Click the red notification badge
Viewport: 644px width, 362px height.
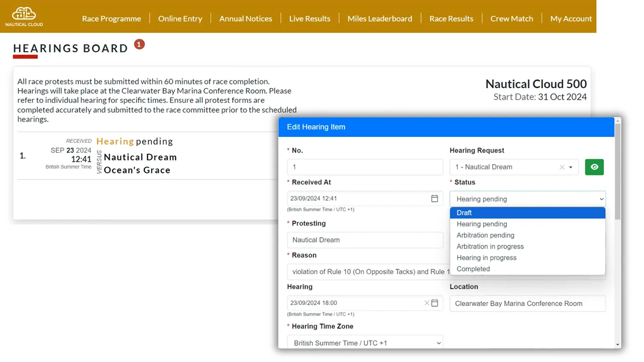point(139,44)
